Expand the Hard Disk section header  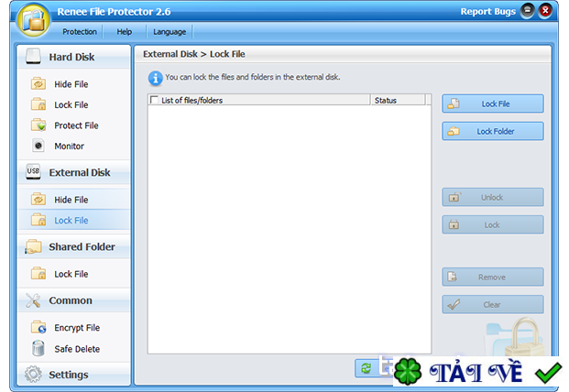73,57
